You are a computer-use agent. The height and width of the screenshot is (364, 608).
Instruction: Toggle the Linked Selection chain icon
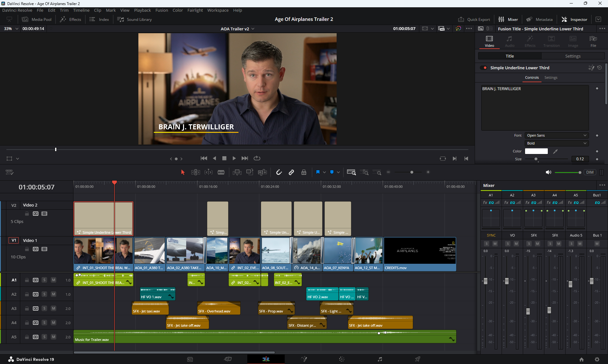tap(291, 172)
